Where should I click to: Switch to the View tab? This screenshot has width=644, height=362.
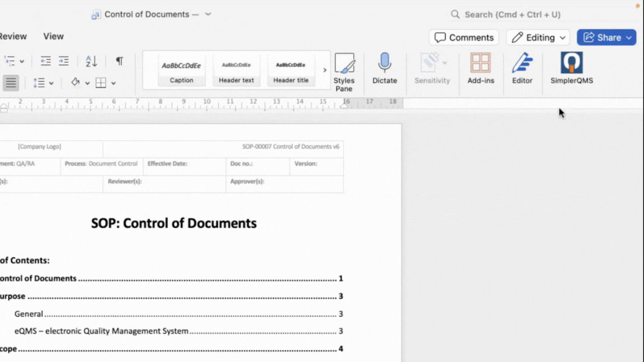point(53,36)
